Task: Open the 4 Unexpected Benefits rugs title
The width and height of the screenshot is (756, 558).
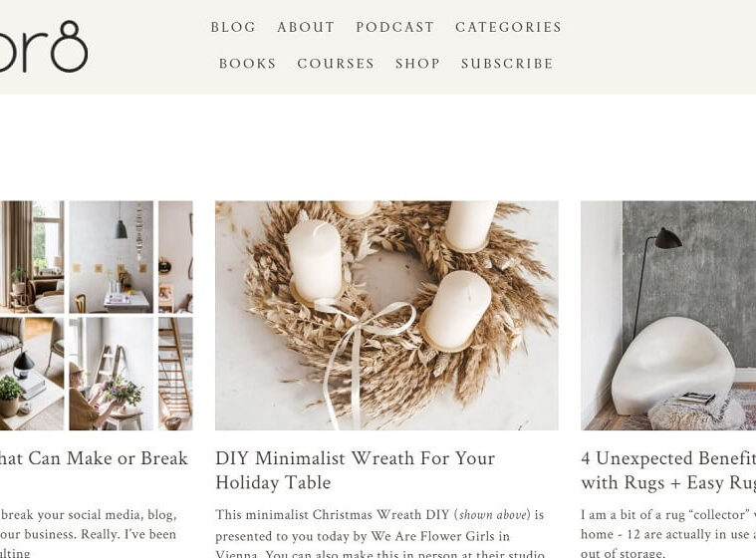Action: [x=668, y=470]
